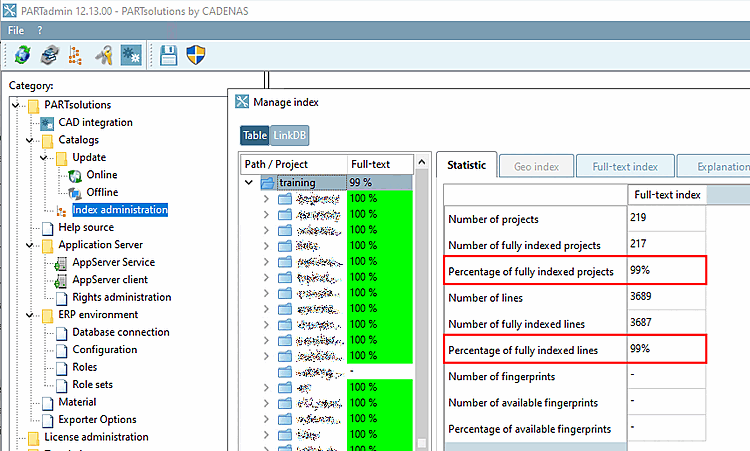Click the save floppy disk icon
The width and height of the screenshot is (750, 451).
[x=168, y=55]
